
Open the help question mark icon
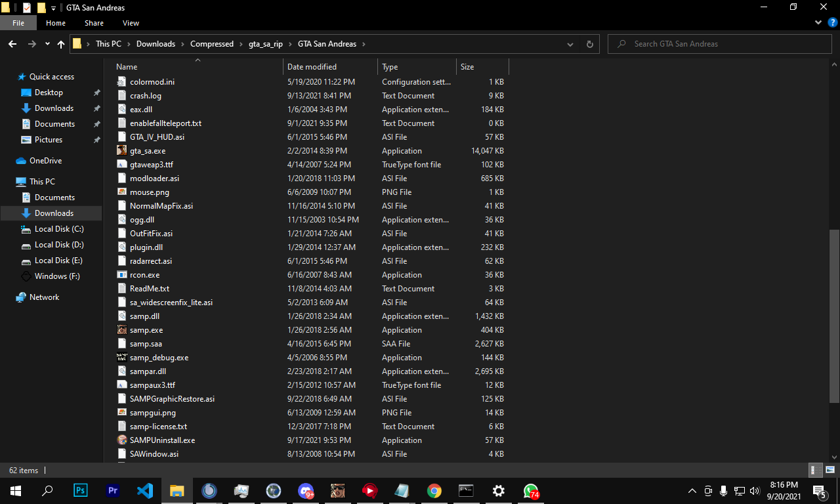click(x=832, y=22)
